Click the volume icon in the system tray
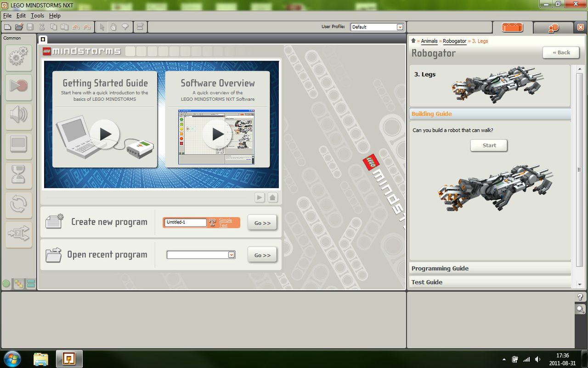 pyautogui.click(x=538, y=359)
